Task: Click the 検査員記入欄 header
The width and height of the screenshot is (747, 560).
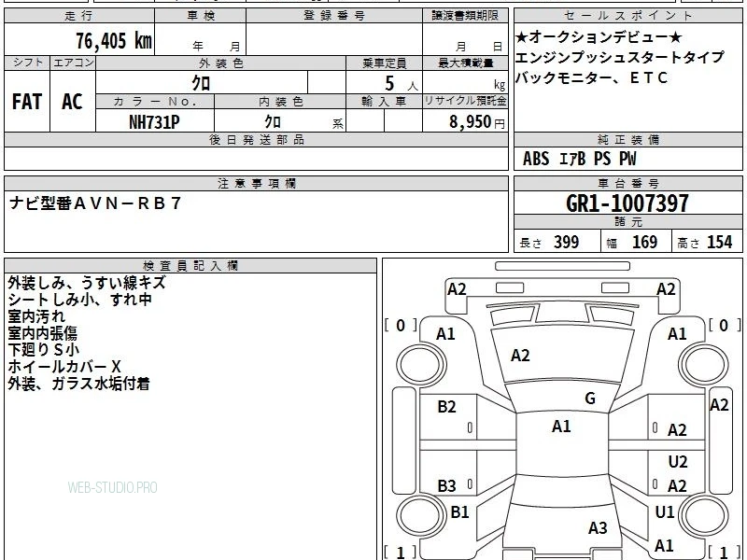Action: click(190, 266)
